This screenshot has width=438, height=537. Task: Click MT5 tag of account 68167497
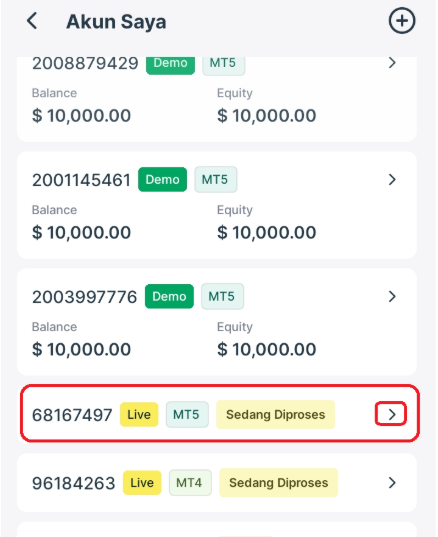187,414
